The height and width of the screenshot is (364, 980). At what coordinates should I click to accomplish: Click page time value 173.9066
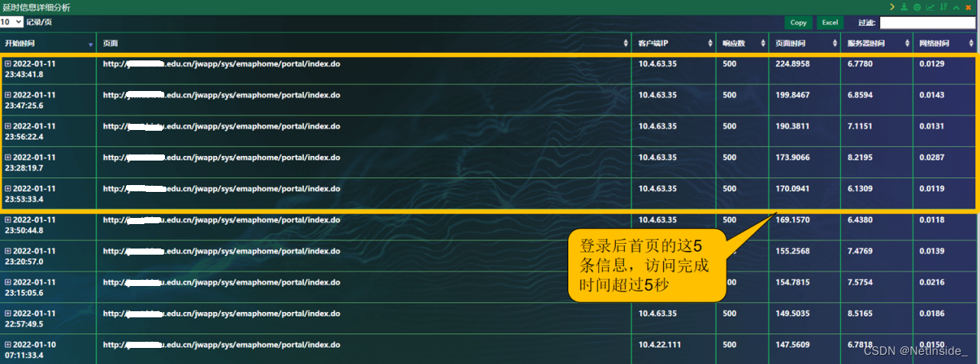click(x=792, y=158)
